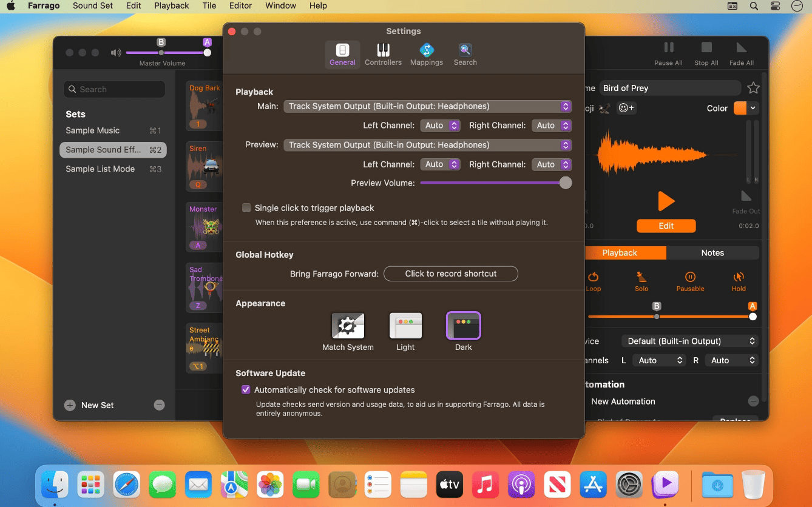
Task: Uncheck automatically check for software updates
Action: (x=246, y=390)
